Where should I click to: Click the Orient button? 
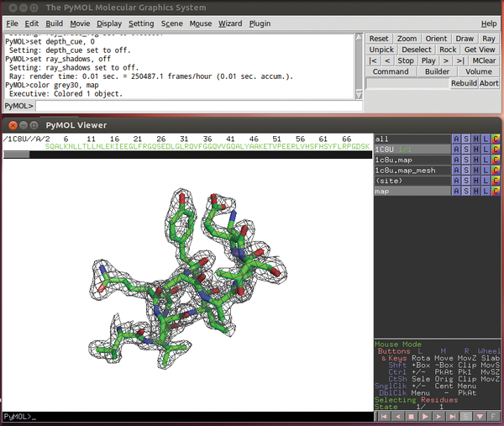pyautogui.click(x=436, y=39)
